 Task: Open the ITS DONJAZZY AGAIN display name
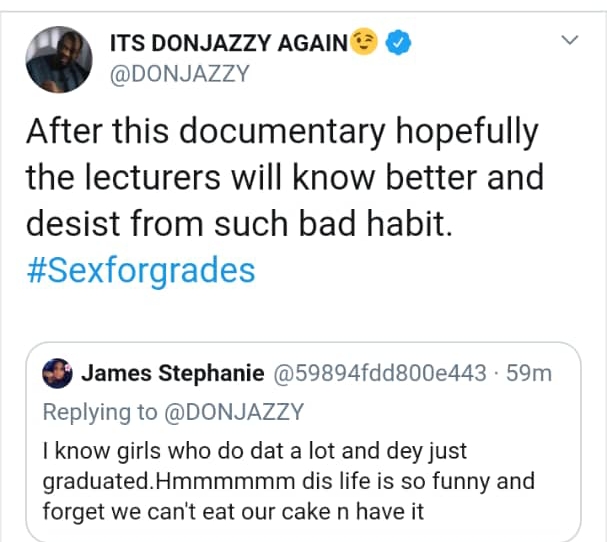coord(229,43)
